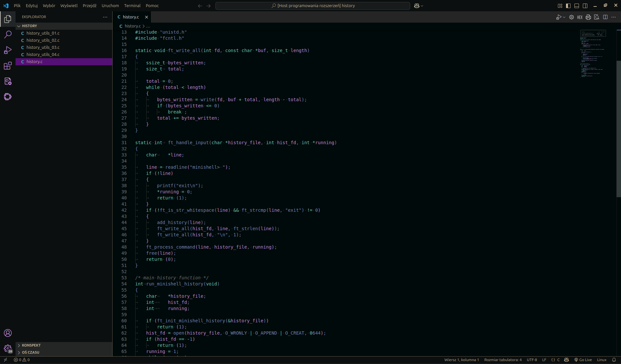
Task: Split the editor to the right
Action: [605, 17]
